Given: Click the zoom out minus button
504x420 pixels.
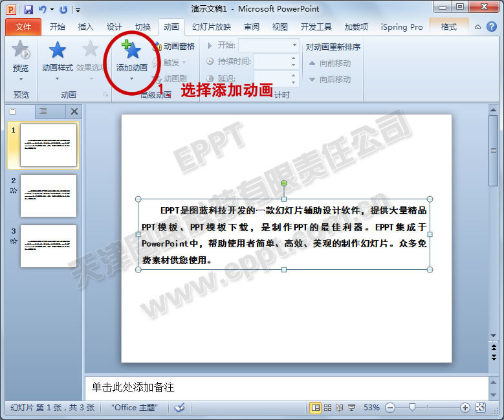Looking at the screenshot, I should tap(390, 408).
